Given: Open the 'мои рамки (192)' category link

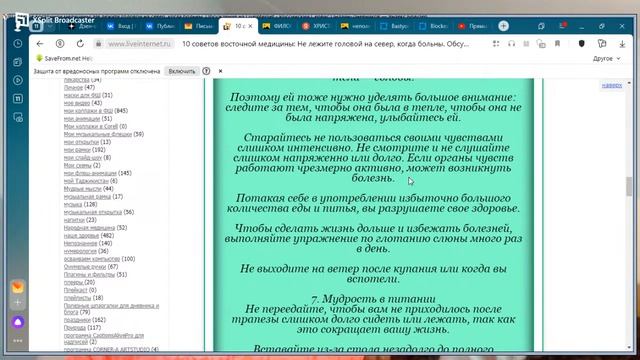Looking at the screenshot, I should [84, 150].
